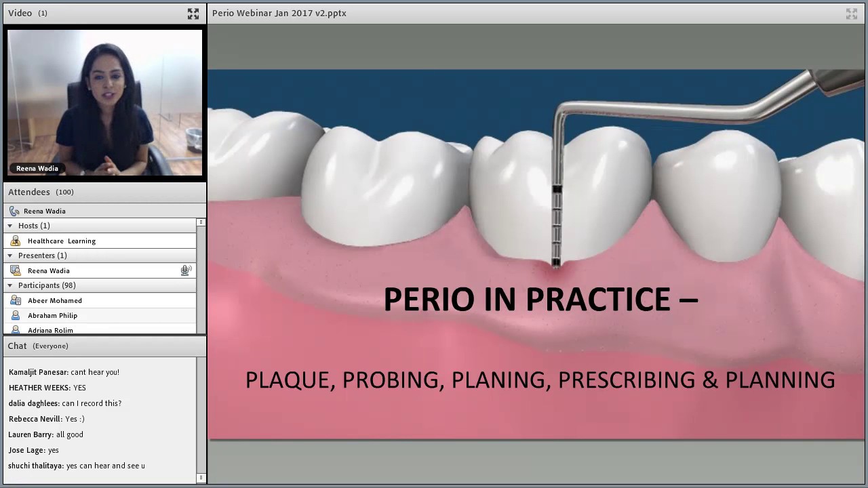Click shuchi thalitaya's chat message
This screenshot has height=488, width=868.
click(x=77, y=466)
